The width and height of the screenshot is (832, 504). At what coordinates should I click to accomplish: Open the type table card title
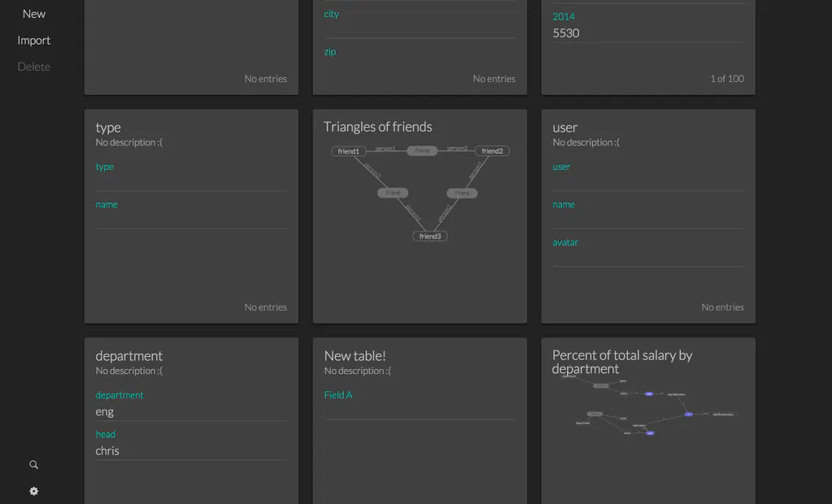point(108,128)
